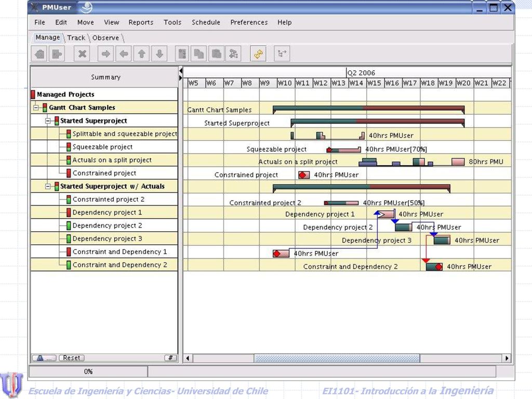The width and height of the screenshot is (532, 399).
Task: Click the right arrow indent toolbar icon
Action: click(106, 54)
